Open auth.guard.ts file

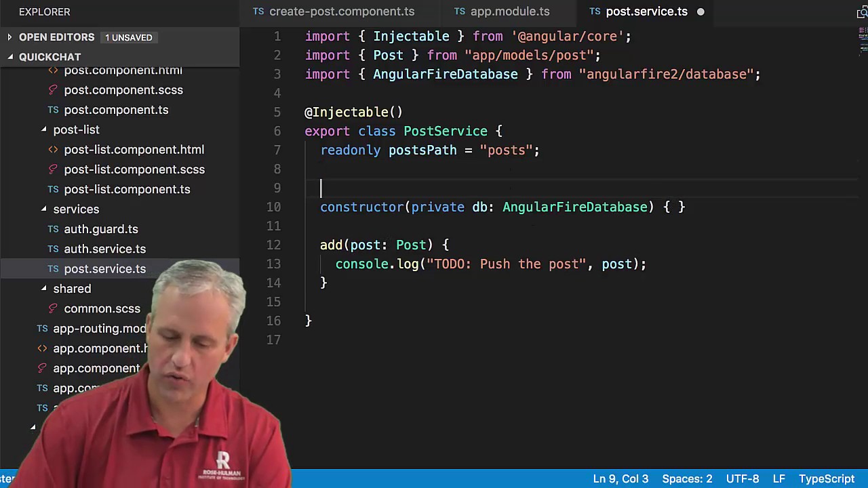pyautogui.click(x=101, y=229)
